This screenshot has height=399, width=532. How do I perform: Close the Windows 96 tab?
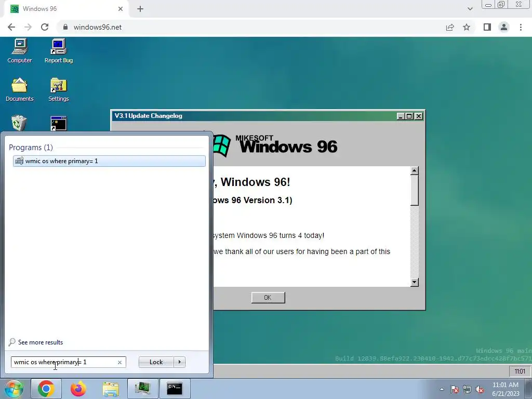click(121, 9)
